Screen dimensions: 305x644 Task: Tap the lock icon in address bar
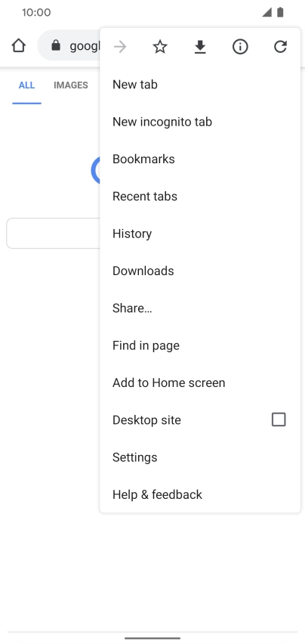click(56, 45)
